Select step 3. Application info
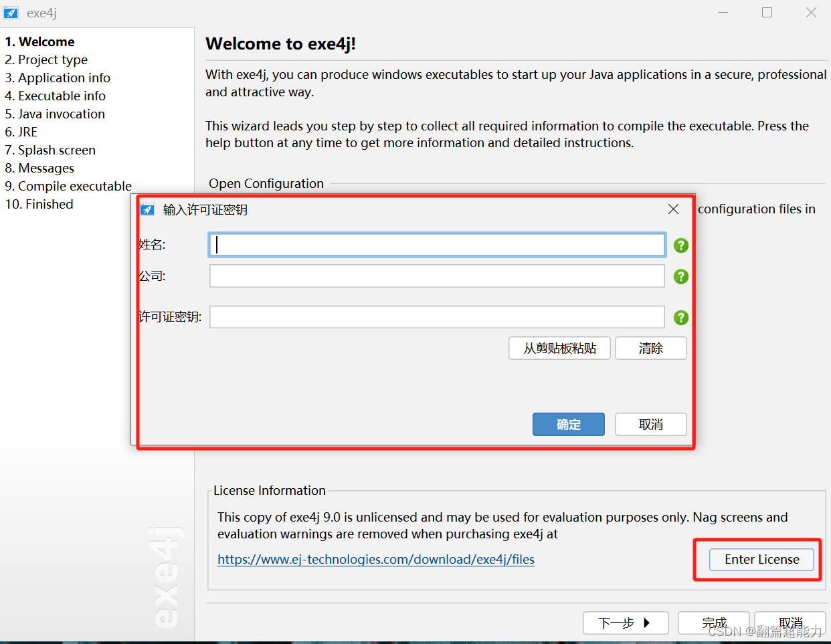This screenshot has height=644, width=831. click(58, 78)
